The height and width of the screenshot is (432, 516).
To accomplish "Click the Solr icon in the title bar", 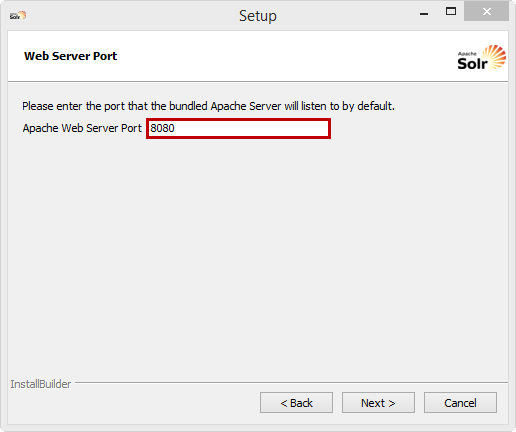I will point(18,15).
